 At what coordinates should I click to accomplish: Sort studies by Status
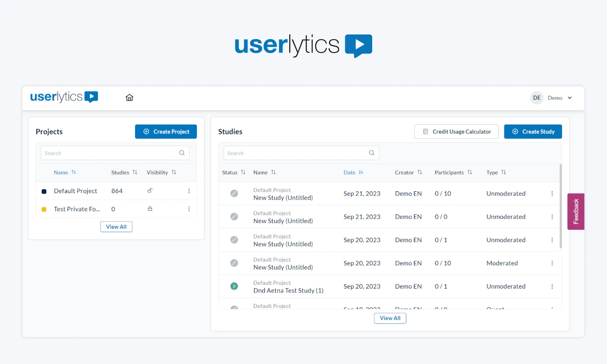234,172
